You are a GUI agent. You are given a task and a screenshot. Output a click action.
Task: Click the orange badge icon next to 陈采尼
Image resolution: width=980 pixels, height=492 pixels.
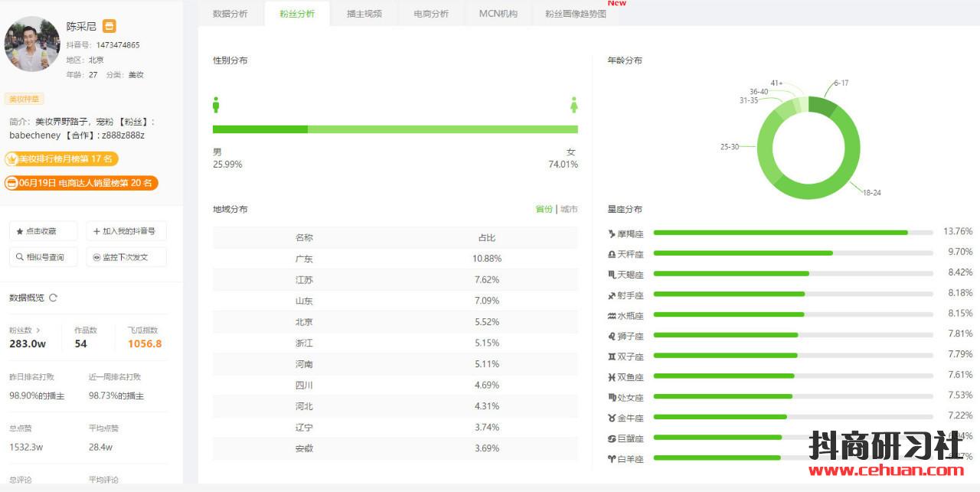pos(109,26)
